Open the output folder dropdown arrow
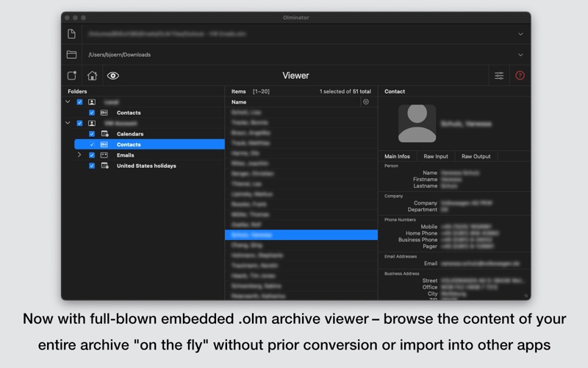Image resolution: width=588 pixels, height=368 pixels. [x=520, y=54]
